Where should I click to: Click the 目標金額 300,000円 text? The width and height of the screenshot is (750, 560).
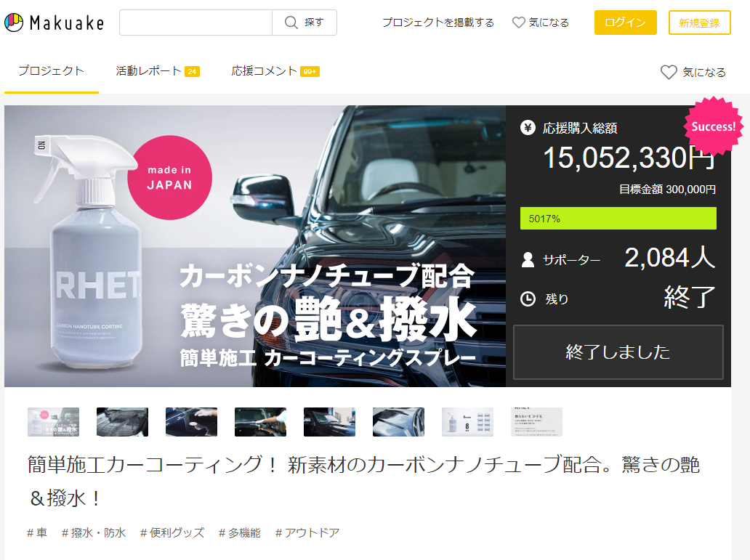(x=667, y=190)
